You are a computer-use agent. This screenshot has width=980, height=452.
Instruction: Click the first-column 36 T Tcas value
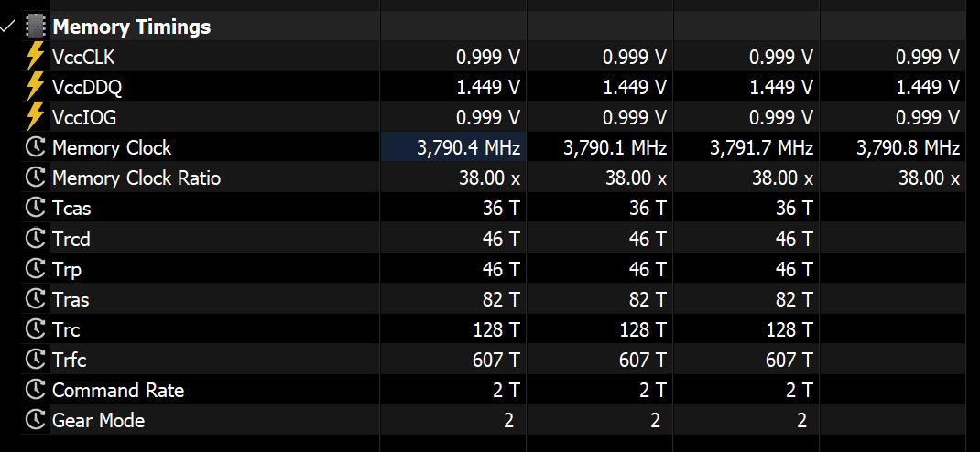point(501,209)
